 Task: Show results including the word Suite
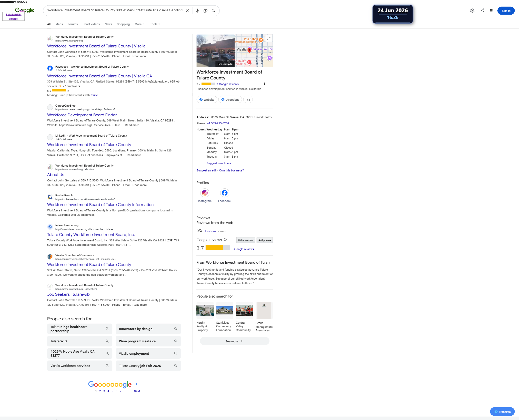[95, 95]
